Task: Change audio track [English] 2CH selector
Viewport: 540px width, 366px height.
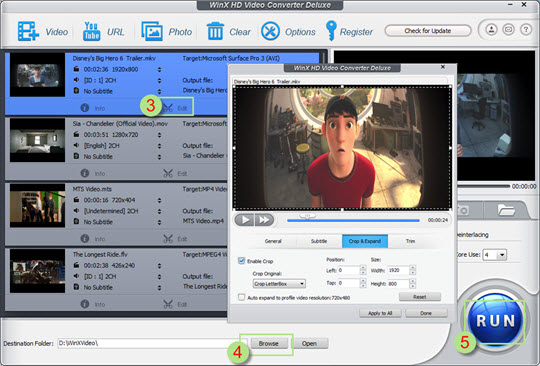Action: pyautogui.click(x=159, y=146)
